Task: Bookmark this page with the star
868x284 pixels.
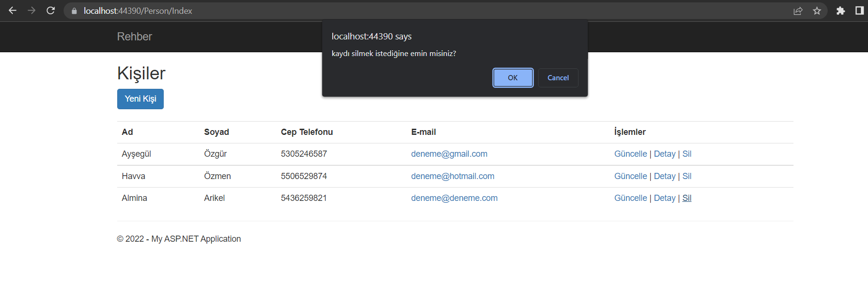Action: pos(817,11)
